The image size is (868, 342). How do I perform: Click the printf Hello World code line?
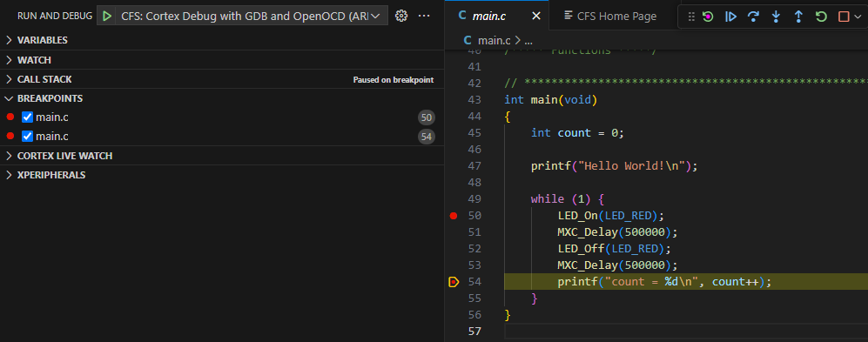(x=615, y=166)
